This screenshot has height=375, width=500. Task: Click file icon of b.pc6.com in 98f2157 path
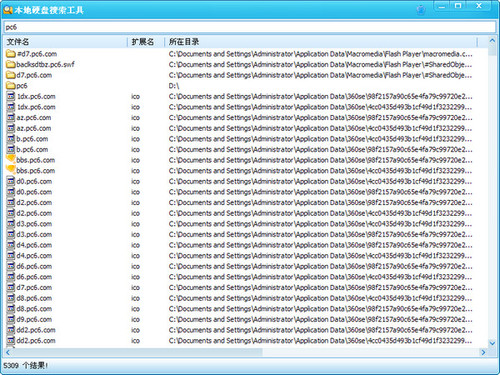point(11,150)
